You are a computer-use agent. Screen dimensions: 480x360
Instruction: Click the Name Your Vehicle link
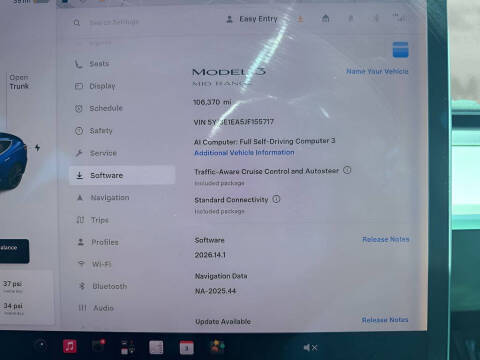[x=377, y=71]
